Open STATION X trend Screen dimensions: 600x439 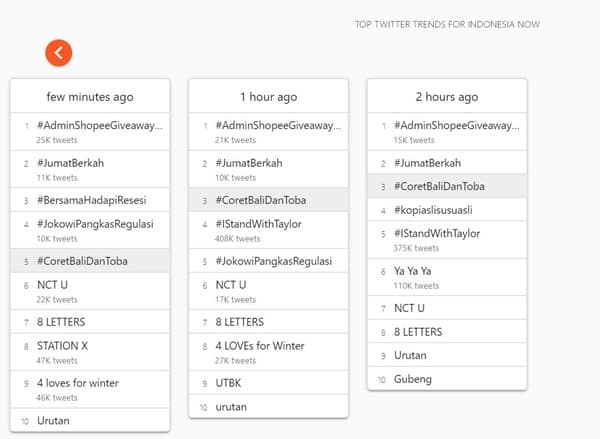(x=62, y=346)
